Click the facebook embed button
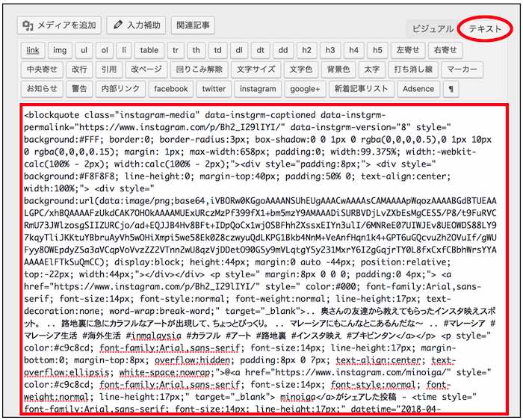Image resolution: width=523 pixels, height=420 pixels. click(171, 89)
